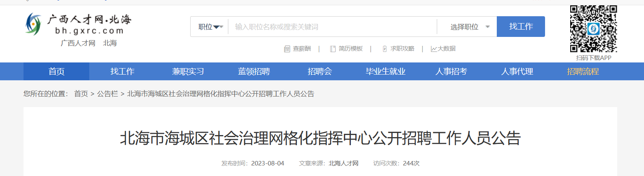This screenshot has height=176, width=644.
Task: Open the 蓝领招聘 navigation item
Action: point(254,71)
